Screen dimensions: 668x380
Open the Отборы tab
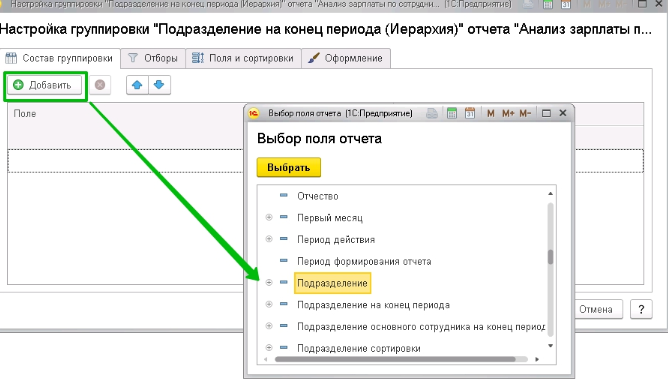153,58
